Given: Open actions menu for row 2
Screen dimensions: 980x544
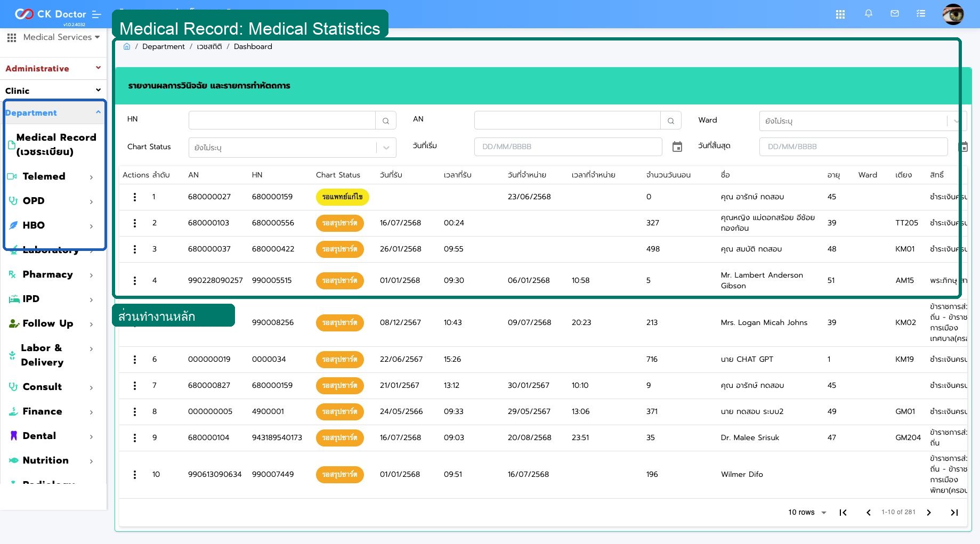Looking at the screenshot, I should [135, 223].
